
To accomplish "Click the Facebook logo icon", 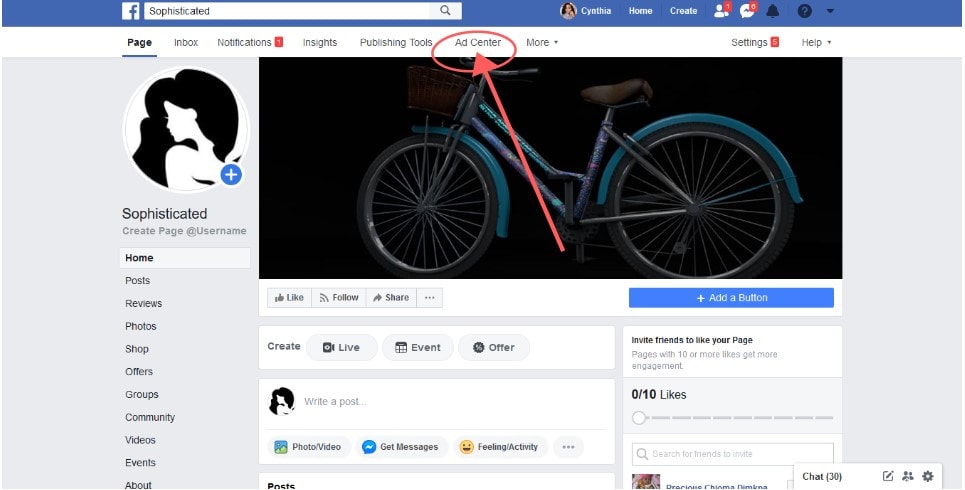I will point(130,11).
